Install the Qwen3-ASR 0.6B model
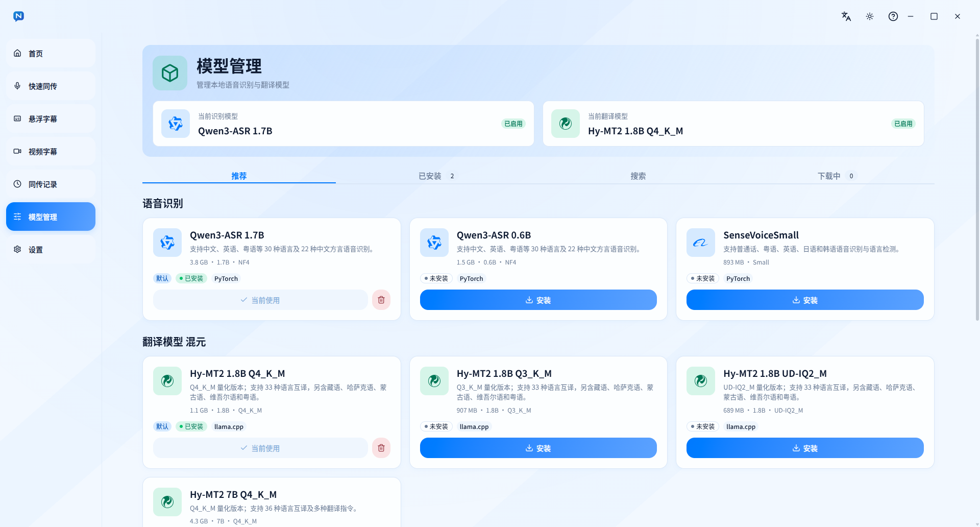The height and width of the screenshot is (527, 980). [538, 300]
